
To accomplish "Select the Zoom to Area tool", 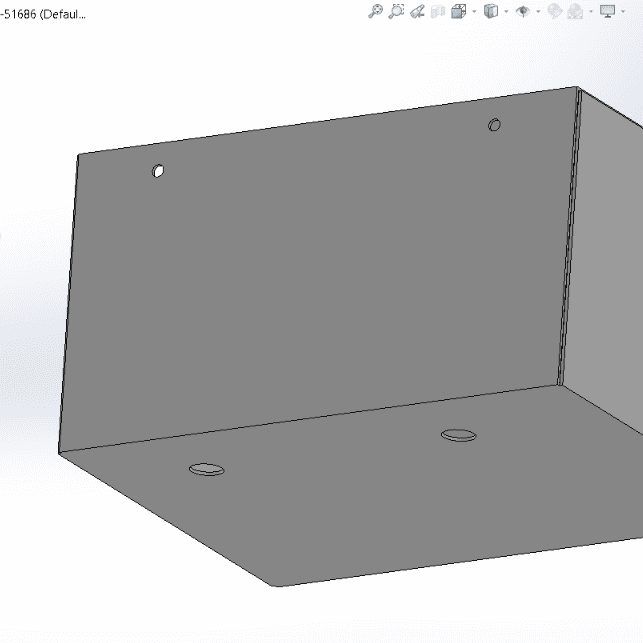I will click(x=397, y=11).
